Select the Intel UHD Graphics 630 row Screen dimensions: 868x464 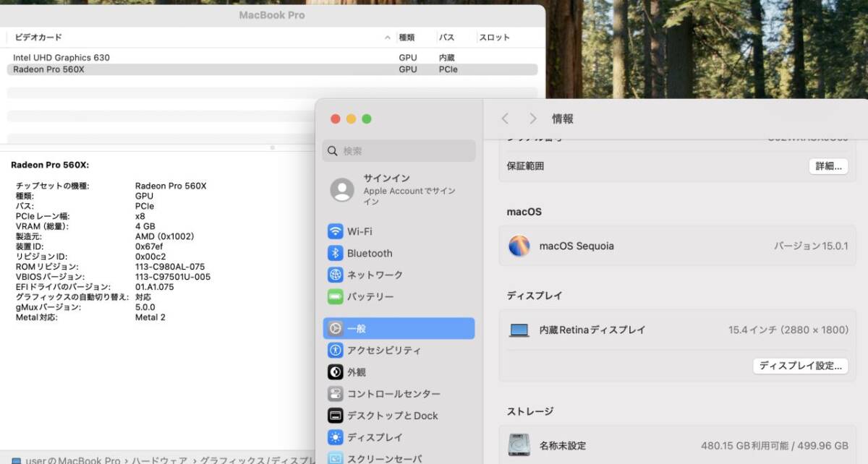coord(272,58)
